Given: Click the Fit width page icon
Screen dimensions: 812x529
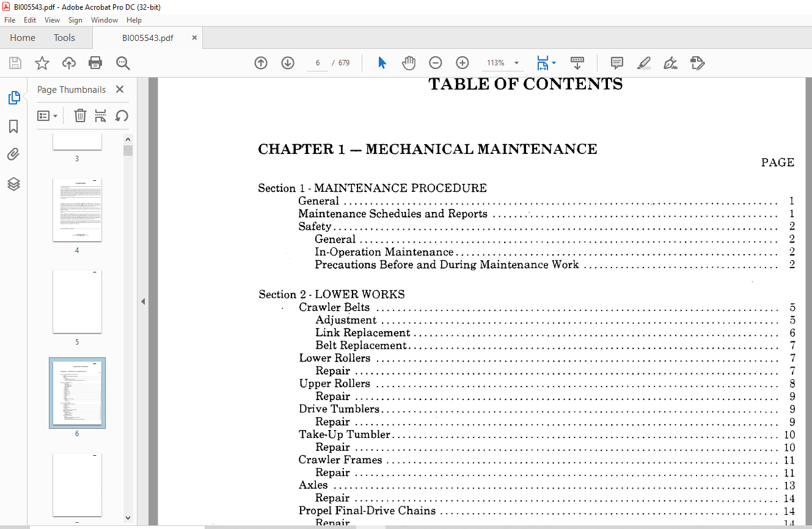Looking at the screenshot, I should coord(543,63).
